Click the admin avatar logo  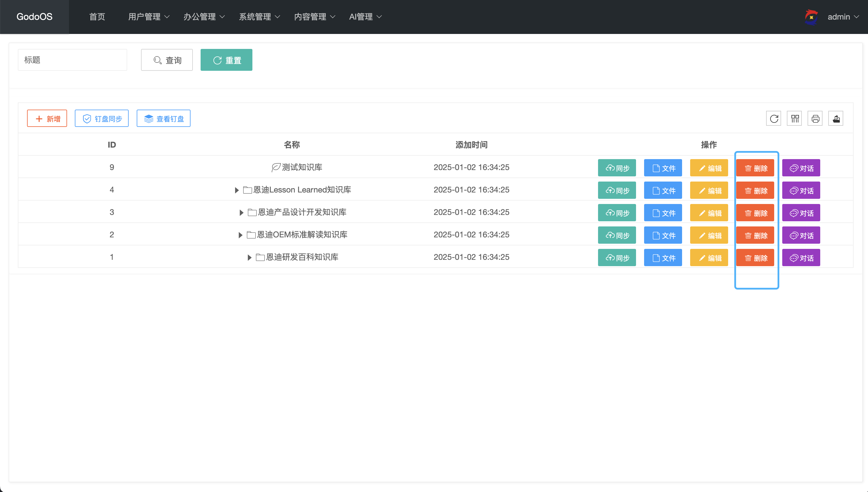[811, 17]
